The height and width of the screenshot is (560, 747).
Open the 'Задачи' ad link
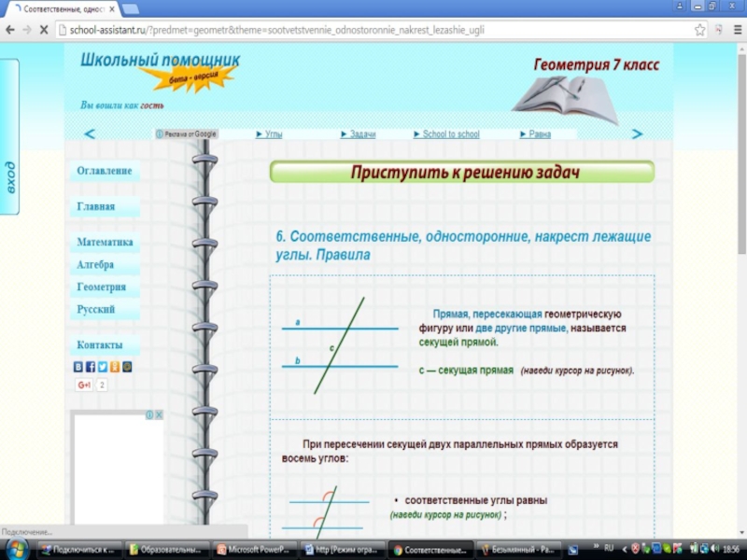click(359, 134)
